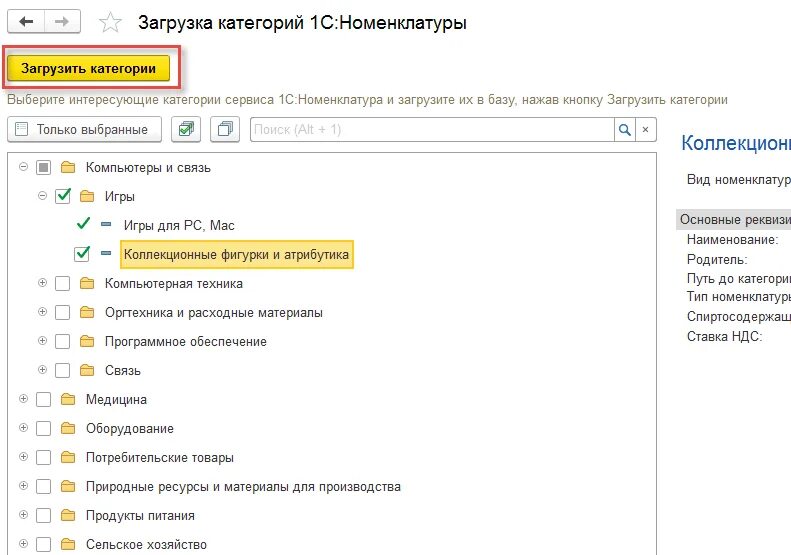791x555 pixels.
Task: Check the Продукты питания checkbox
Action: pyautogui.click(x=43, y=516)
